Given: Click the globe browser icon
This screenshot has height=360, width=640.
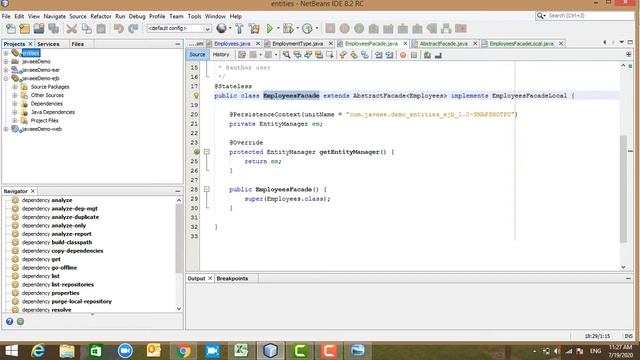Looking at the screenshot, I should coord(221,28).
